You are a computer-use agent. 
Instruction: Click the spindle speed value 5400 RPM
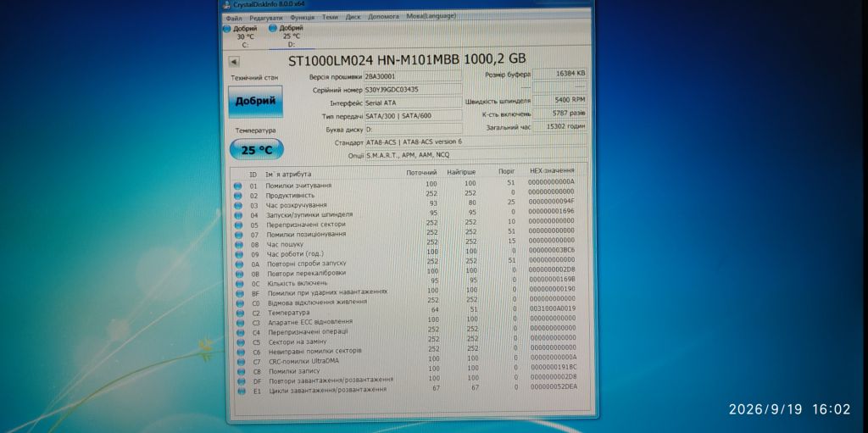(560, 100)
